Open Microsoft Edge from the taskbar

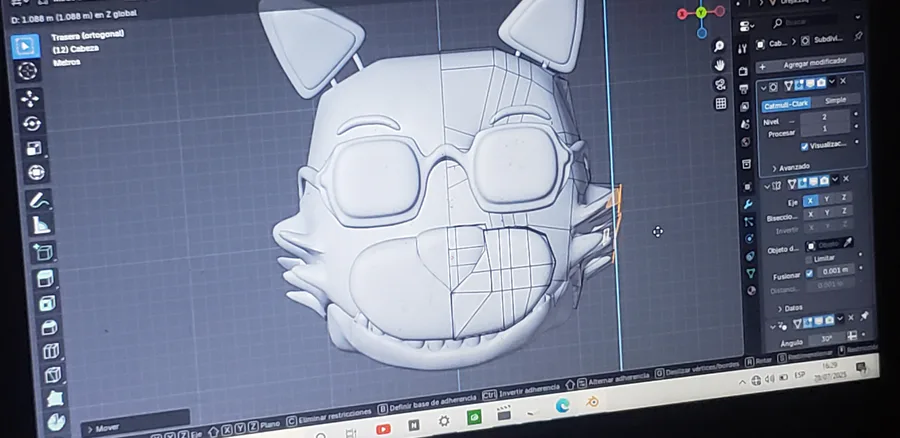(562, 405)
